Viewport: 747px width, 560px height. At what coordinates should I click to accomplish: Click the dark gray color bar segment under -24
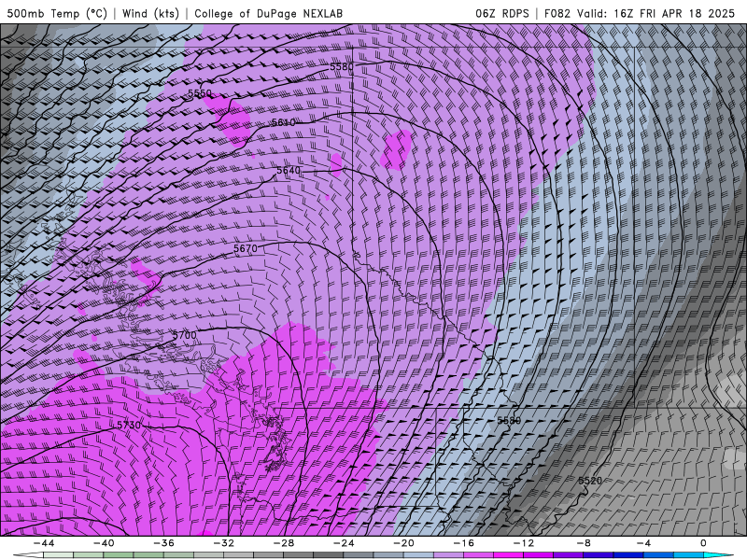click(x=329, y=555)
